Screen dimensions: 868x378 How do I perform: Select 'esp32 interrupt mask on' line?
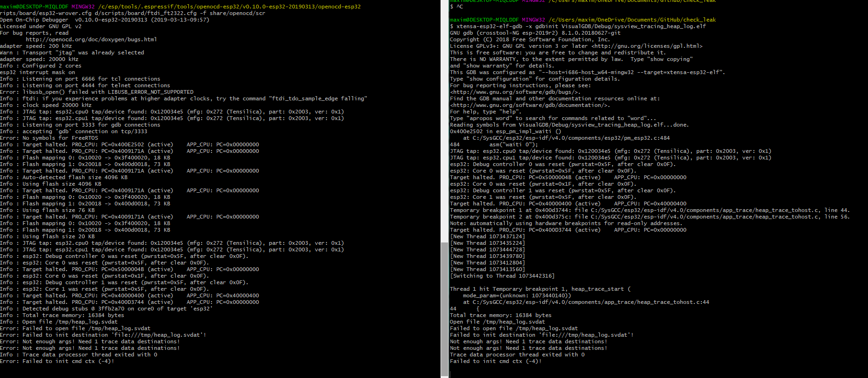38,72
